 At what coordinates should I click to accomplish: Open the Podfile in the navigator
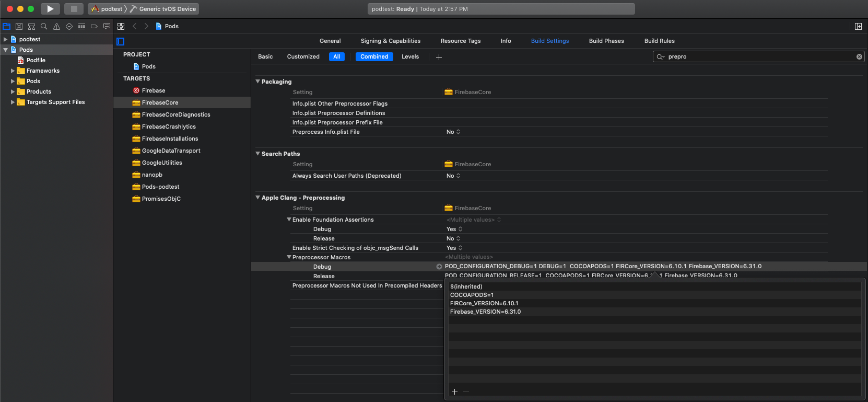pos(36,60)
